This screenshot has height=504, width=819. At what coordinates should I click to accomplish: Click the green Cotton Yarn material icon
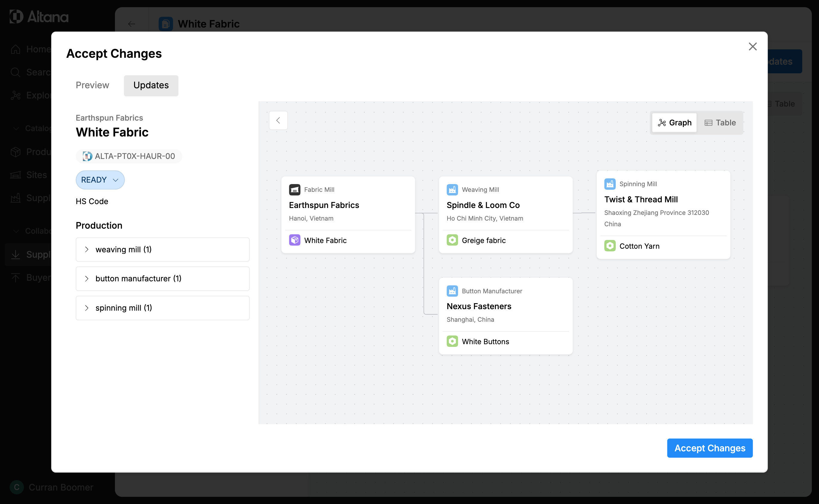point(610,246)
